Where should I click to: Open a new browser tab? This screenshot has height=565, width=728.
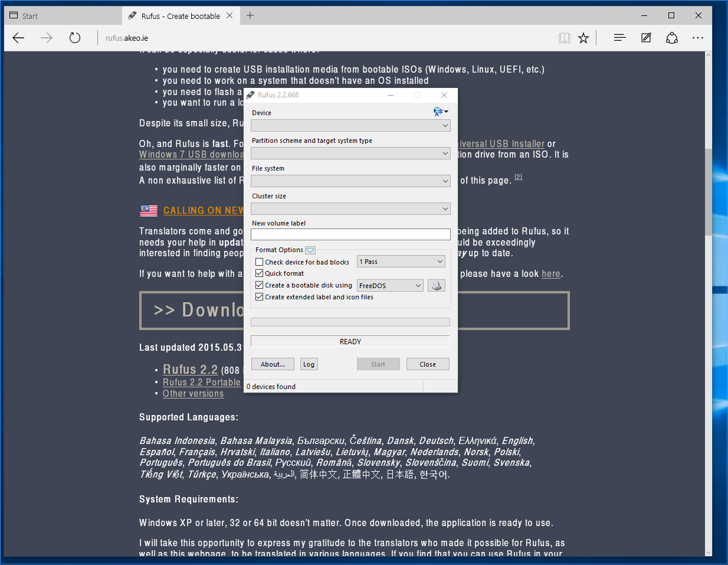250,16
